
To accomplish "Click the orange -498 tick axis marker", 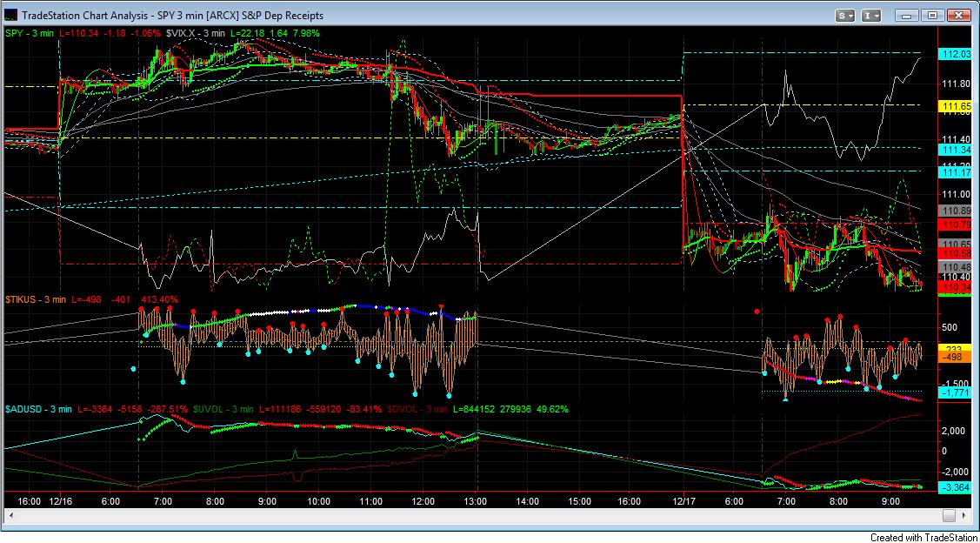I will [954, 357].
